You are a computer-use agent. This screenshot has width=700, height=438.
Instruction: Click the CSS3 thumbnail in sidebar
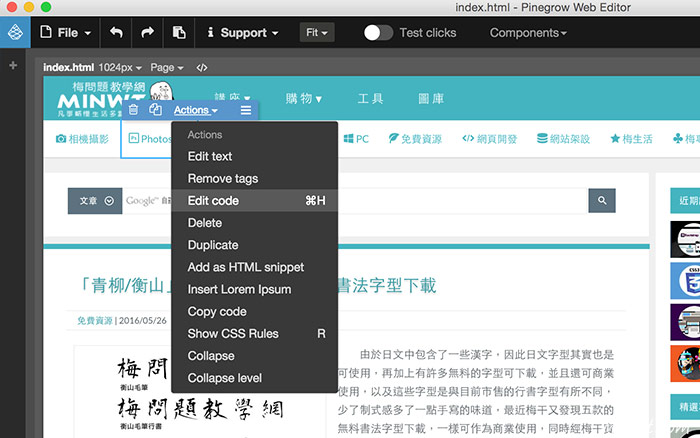(685, 281)
